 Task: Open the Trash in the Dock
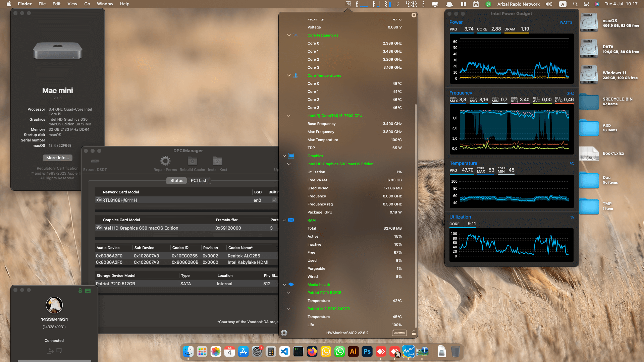pyautogui.click(x=455, y=352)
